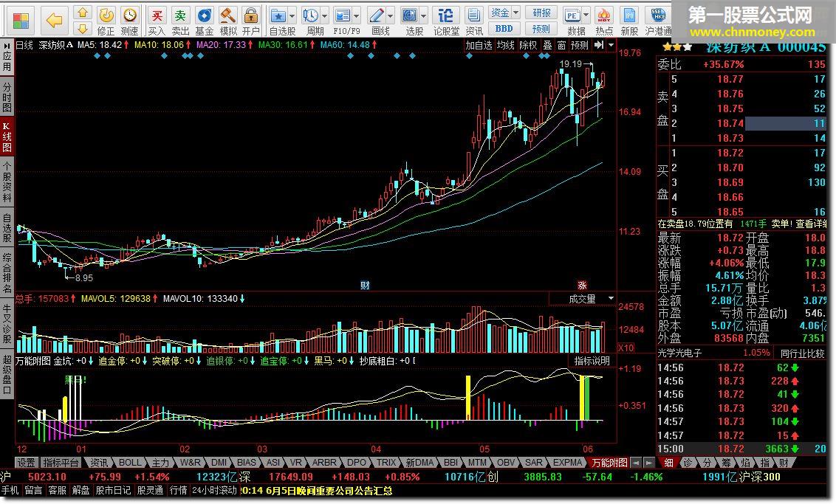Viewport: 836px width, 504px height.
Task: Open the 股市日记 stock diary link
Action: click(x=112, y=490)
